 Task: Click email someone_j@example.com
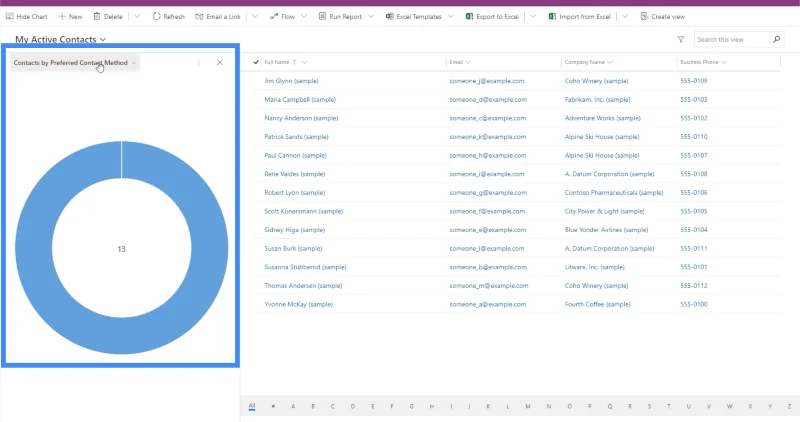pos(487,81)
